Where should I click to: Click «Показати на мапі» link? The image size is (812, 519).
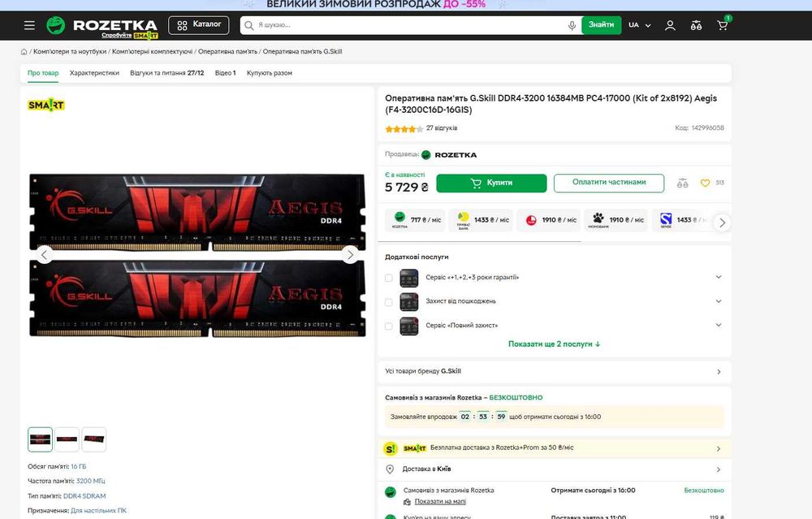click(440, 501)
